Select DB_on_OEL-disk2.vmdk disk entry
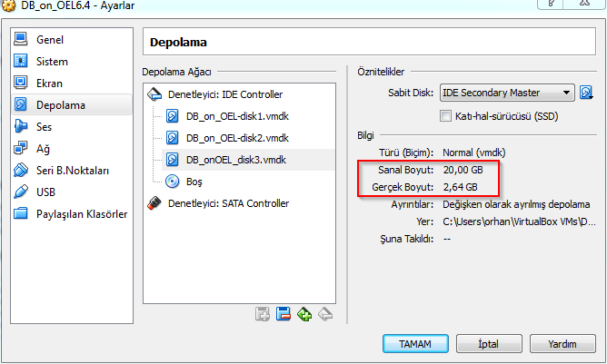 pos(236,138)
